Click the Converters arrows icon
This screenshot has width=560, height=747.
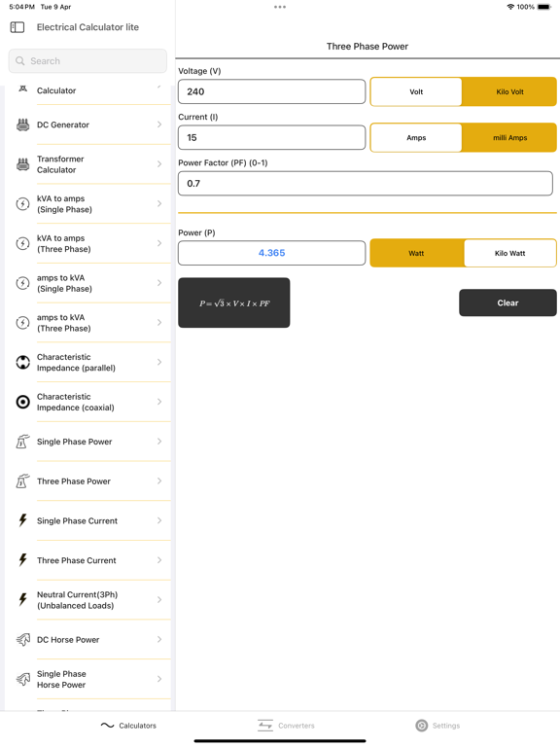pos(265,725)
